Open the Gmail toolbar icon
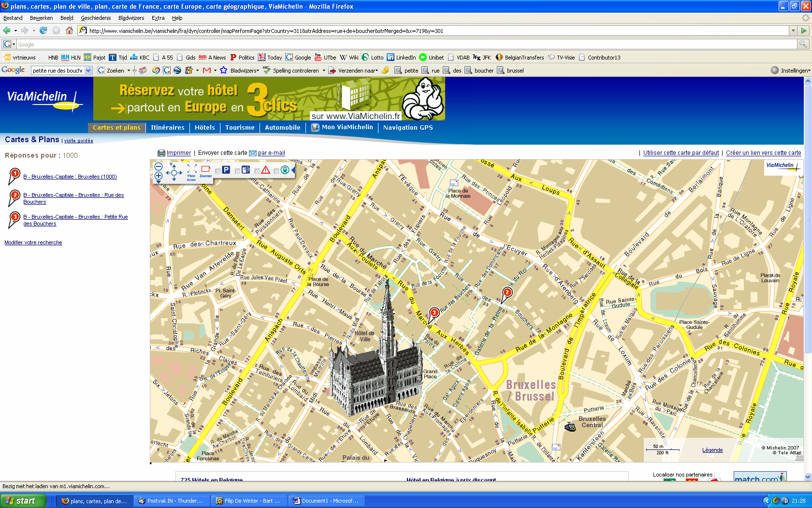Viewport: 812px width, 508px height. (207, 71)
